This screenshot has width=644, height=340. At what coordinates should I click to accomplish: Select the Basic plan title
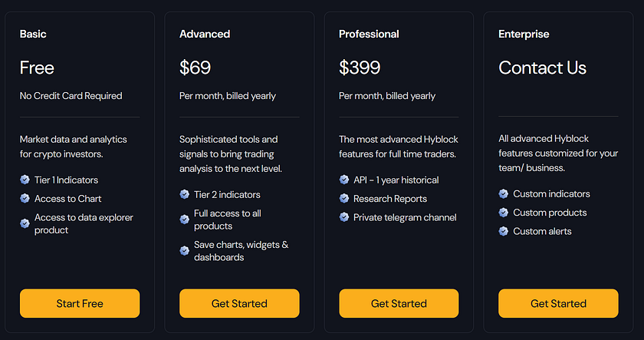pos(33,34)
